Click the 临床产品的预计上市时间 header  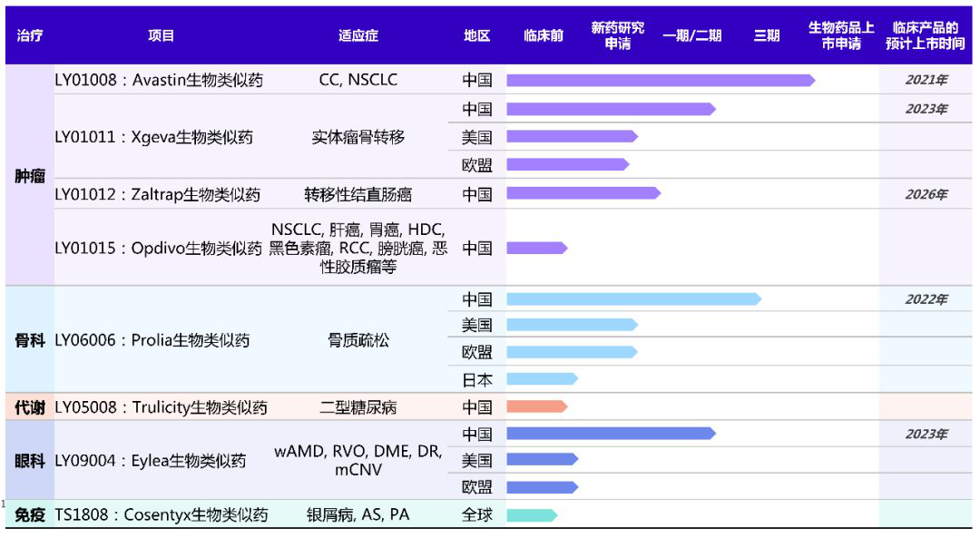925,35
